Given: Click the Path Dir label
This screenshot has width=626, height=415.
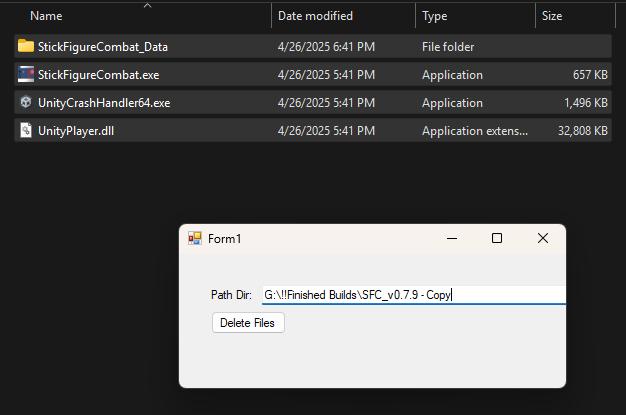Looking at the screenshot, I should point(231,295).
